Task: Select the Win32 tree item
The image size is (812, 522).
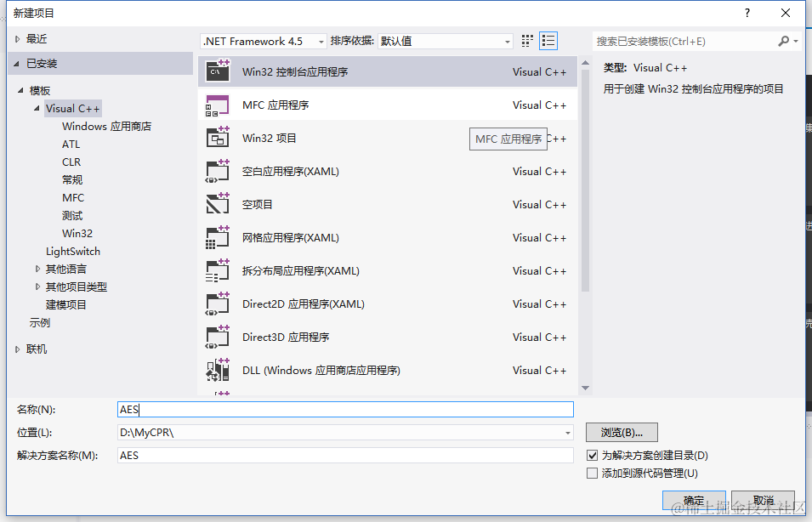Action: pyautogui.click(x=77, y=234)
